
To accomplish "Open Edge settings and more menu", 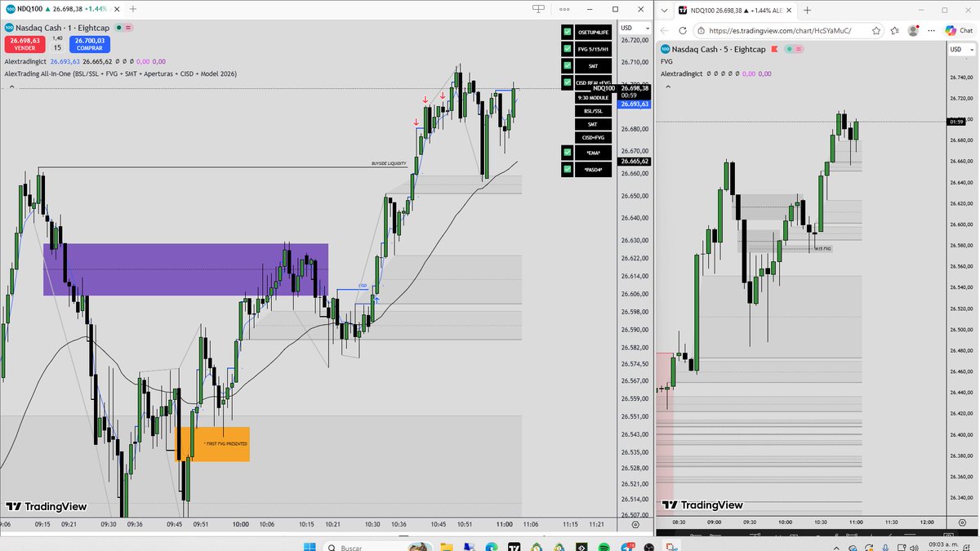I will (931, 31).
